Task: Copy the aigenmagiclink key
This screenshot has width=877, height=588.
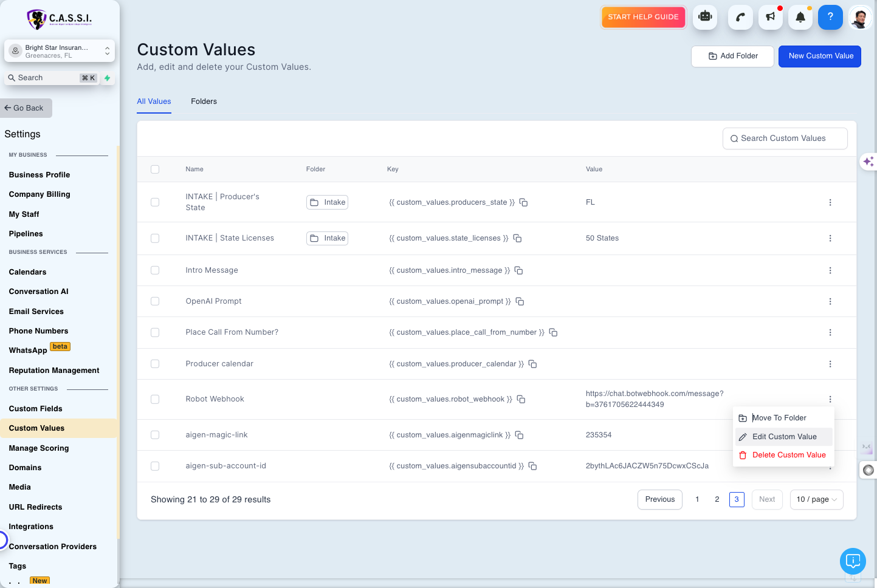Action: click(x=519, y=435)
